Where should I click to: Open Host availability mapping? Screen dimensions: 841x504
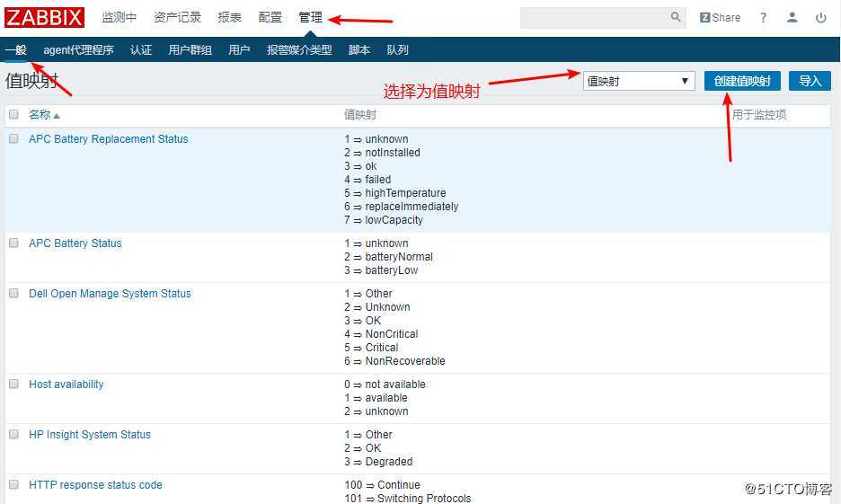point(66,385)
